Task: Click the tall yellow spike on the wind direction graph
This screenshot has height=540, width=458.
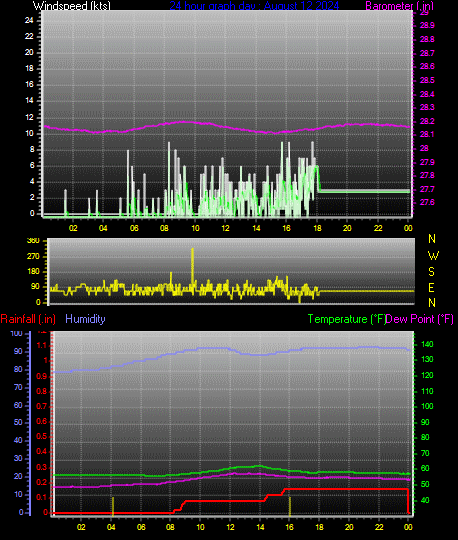Action: (x=192, y=270)
